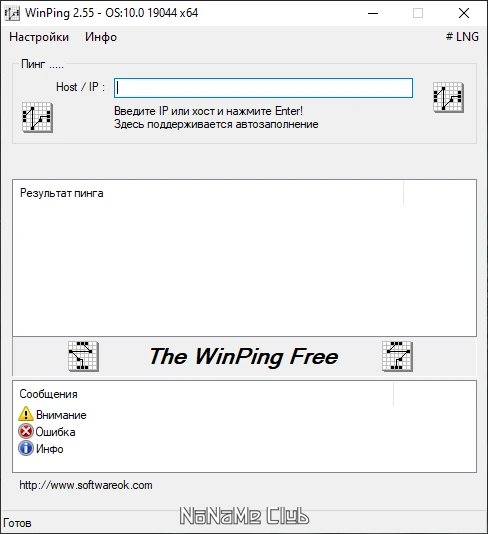This screenshot has width=488, height=534.
Task: Click The WinPing Free banner text
Action: click(244, 357)
